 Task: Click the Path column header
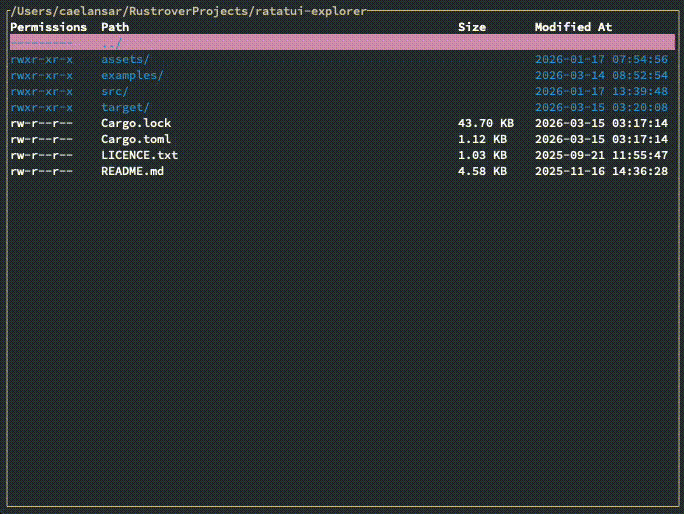[115, 27]
